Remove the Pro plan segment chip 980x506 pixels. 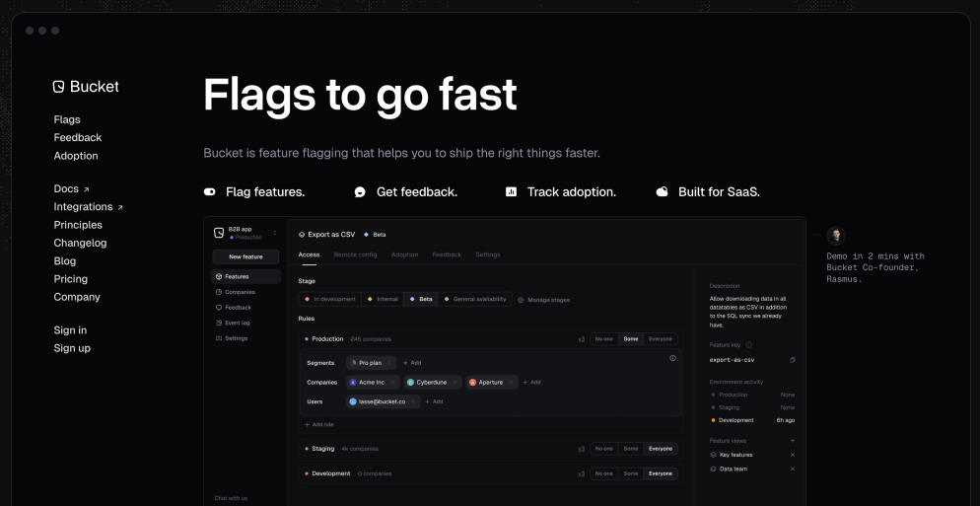tap(391, 363)
